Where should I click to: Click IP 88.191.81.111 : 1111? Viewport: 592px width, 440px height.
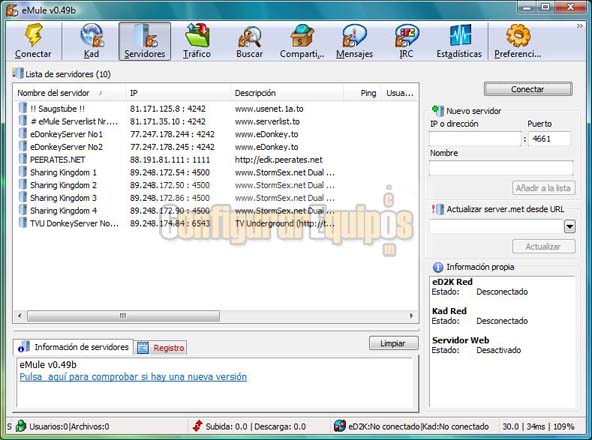(x=170, y=160)
